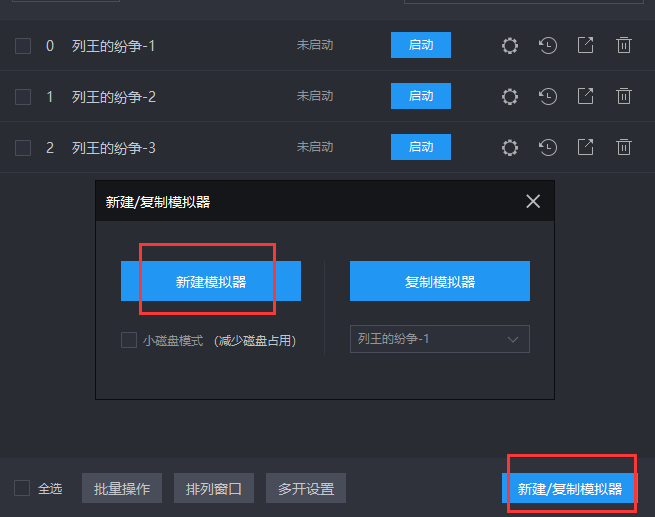The width and height of the screenshot is (655, 517).
Task: Start emulator 列王的纷争-3 with 启动
Action: pos(421,147)
